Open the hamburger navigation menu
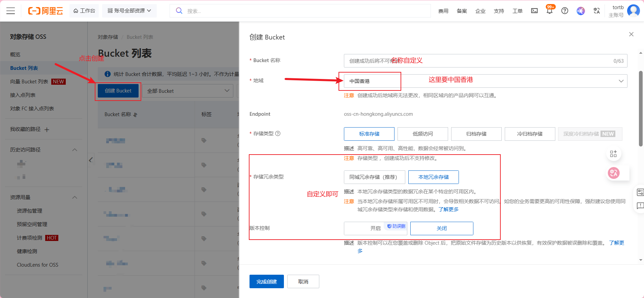Viewport: 644px width, 298px height. click(x=11, y=11)
